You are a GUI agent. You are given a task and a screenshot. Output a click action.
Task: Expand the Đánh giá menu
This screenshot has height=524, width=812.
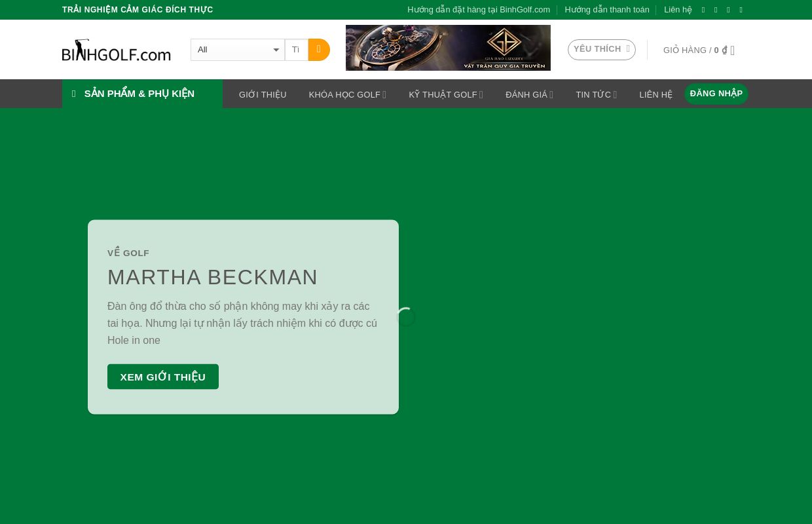[529, 94]
